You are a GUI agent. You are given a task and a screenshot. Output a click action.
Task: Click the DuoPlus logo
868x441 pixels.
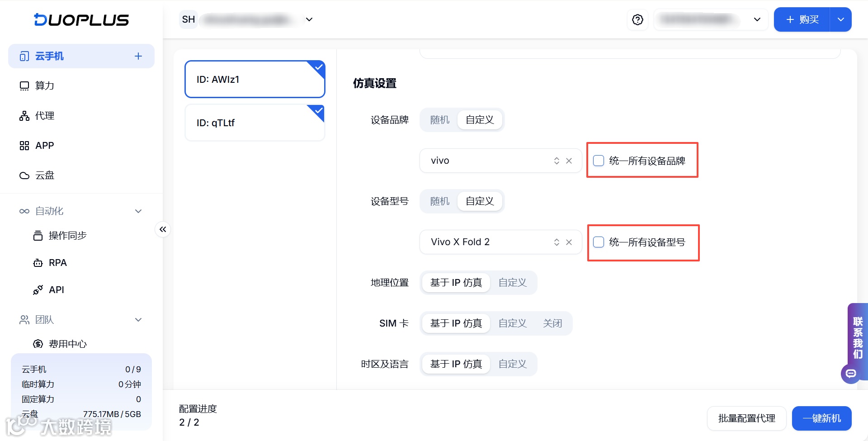click(x=81, y=19)
